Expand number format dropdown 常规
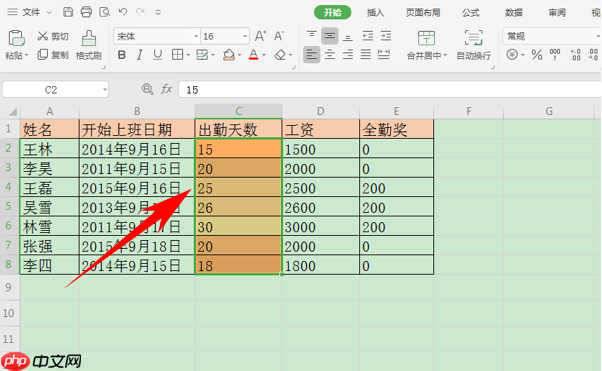The width and height of the screenshot is (602, 371). (597, 36)
